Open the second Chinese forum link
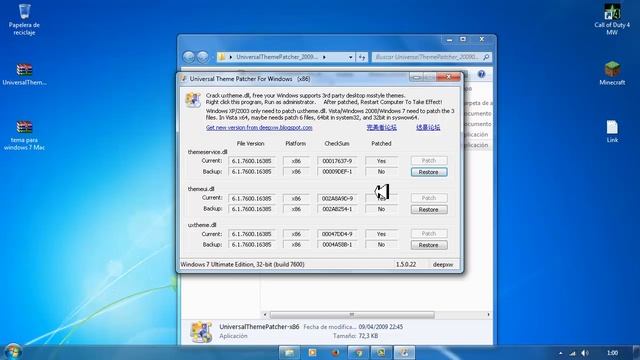Viewport: 640px width, 360px height. point(428,127)
